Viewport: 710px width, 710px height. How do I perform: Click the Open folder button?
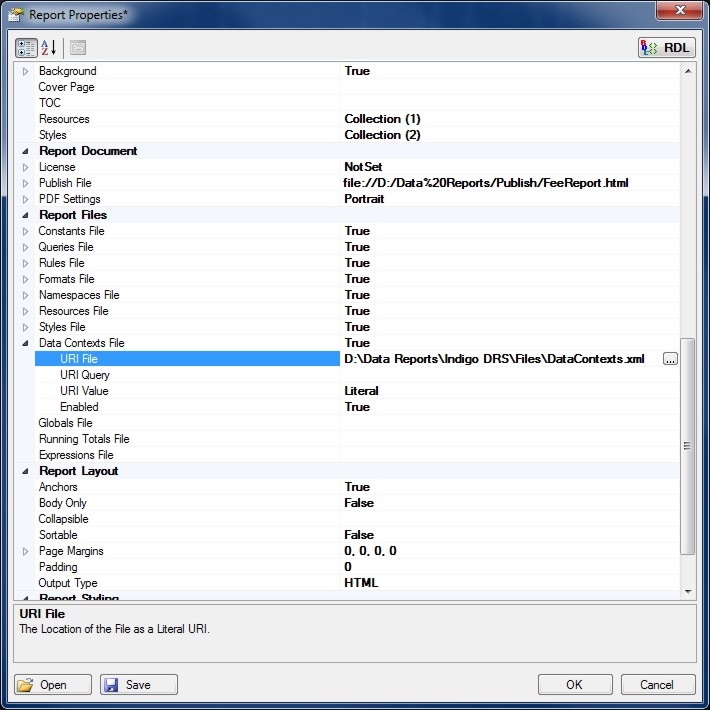tap(54, 685)
